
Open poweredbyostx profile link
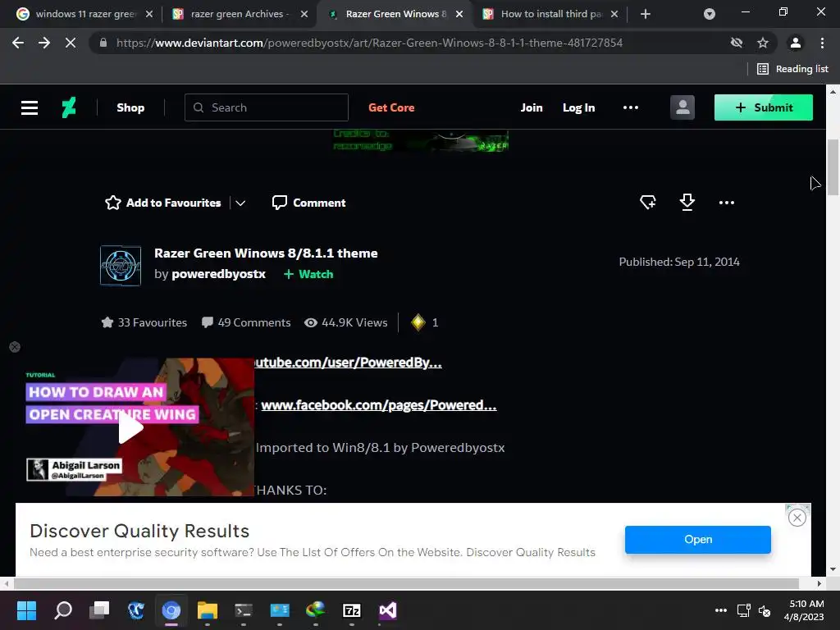[218, 274]
